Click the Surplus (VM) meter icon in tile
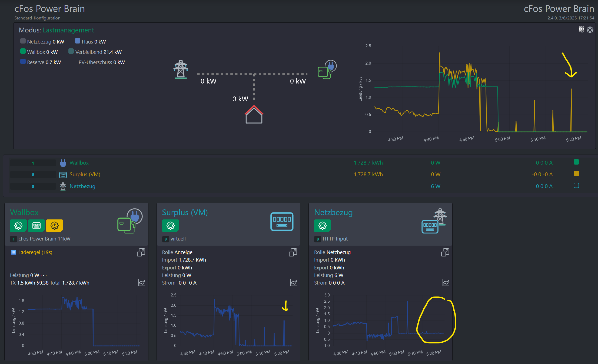598x364 pixels. click(282, 222)
